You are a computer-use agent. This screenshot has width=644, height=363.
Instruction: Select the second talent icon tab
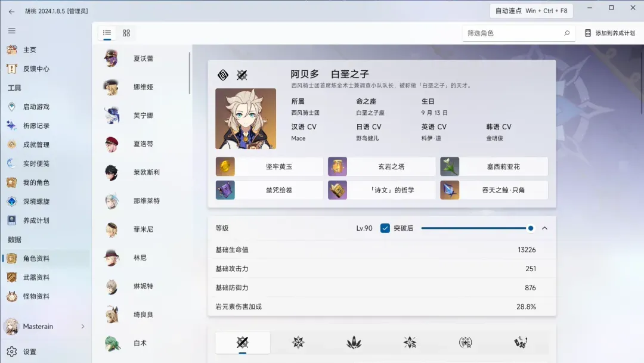pos(298,342)
